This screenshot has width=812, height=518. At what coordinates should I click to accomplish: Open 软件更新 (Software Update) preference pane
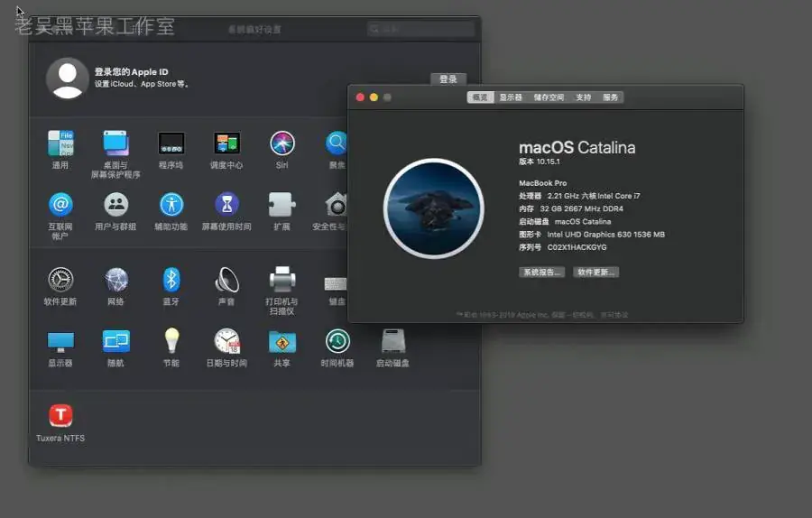[x=60, y=280]
